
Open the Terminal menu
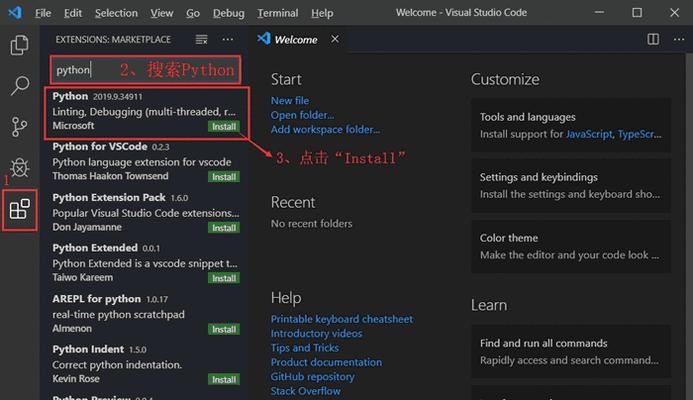[278, 13]
